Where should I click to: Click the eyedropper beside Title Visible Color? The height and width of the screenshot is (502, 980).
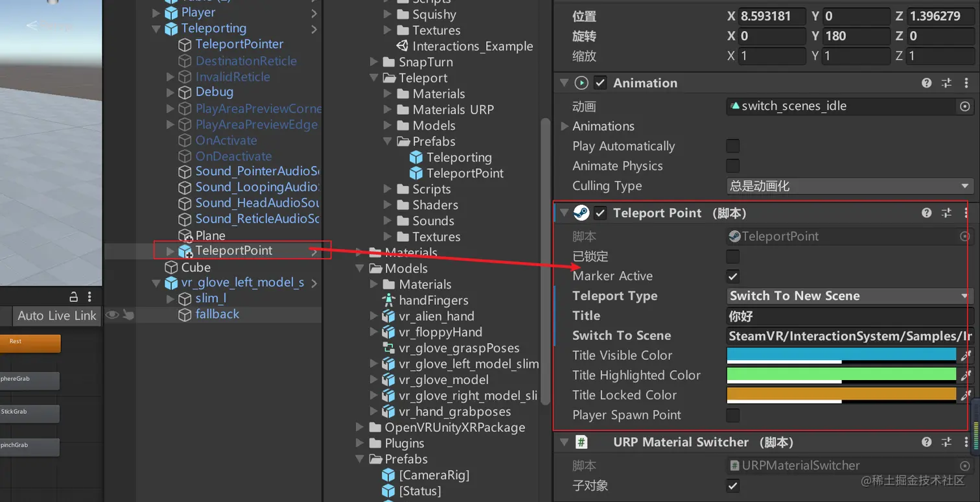coord(965,355)
